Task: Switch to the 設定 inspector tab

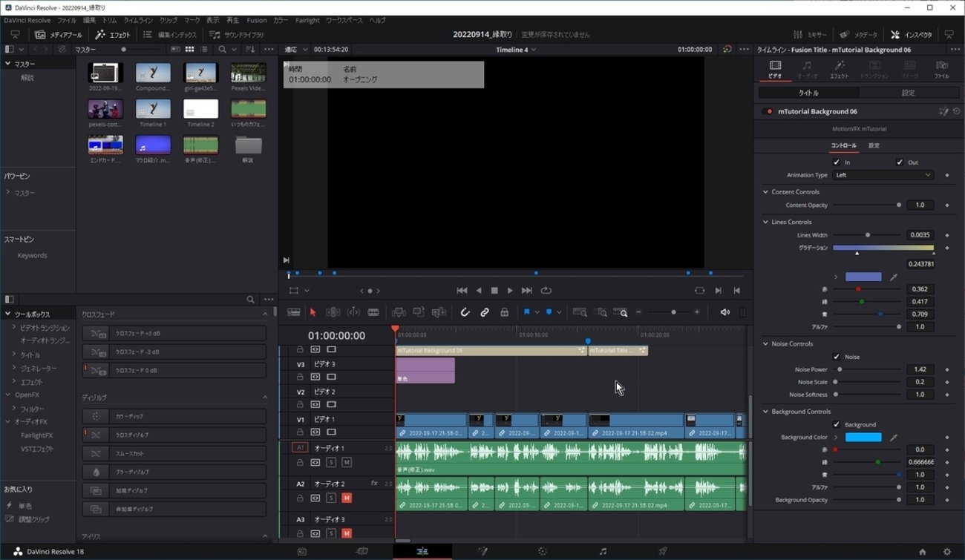Action: pos(908,93)
